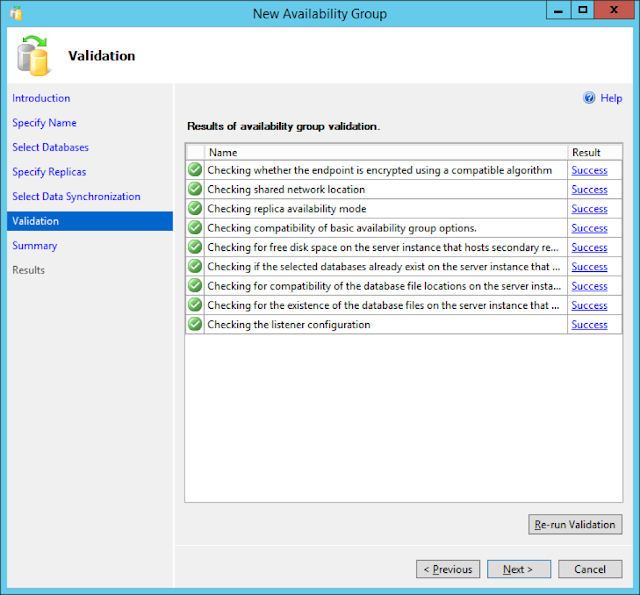
Task: Select 'Checking if the selected databases already exist' text
Action: click(384, 266)
